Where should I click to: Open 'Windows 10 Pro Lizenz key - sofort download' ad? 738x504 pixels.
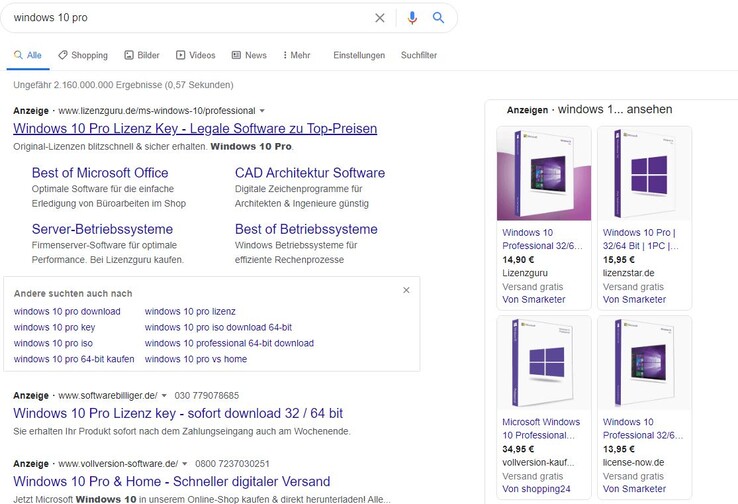coord(178,413)
